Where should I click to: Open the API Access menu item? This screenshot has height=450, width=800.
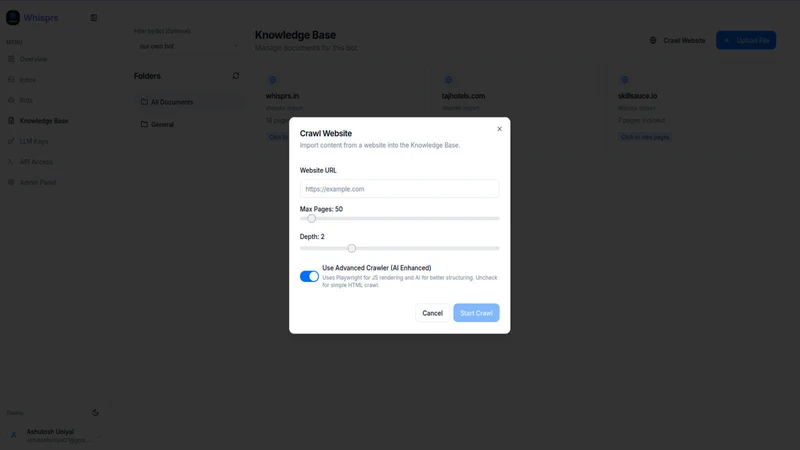(36, 162)
